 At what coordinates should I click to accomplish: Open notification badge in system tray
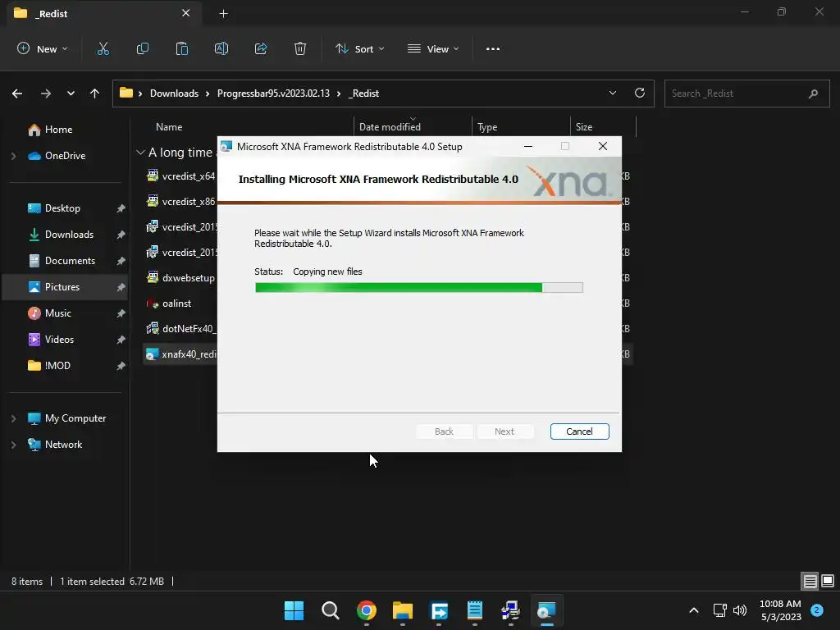pyautogui.click(x=817, y=610)
